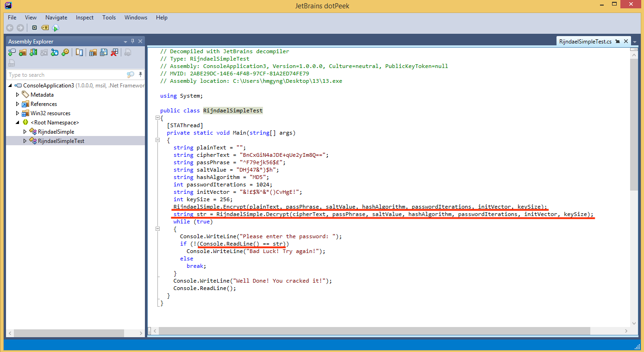Click the gear icon with green plus

(x=65, y=52)
